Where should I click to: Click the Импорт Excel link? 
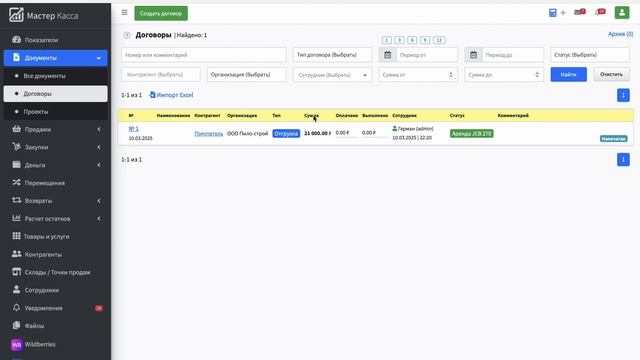pos(171,95)
